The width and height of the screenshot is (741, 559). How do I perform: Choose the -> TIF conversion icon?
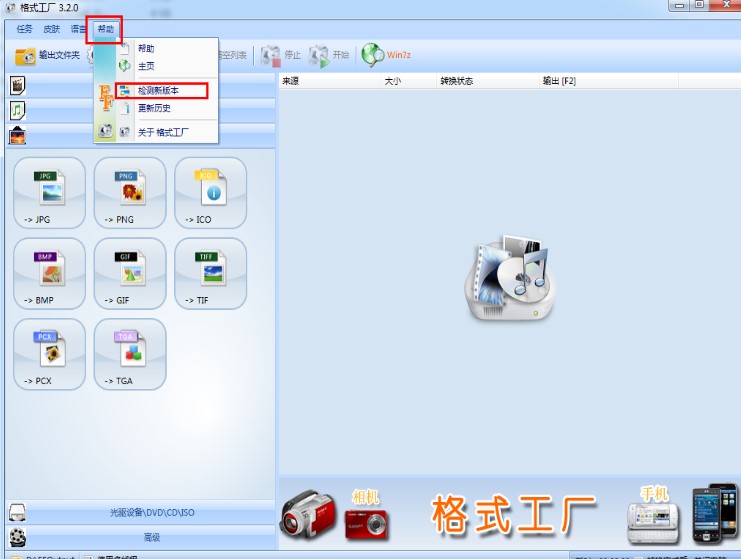(210, 274)
